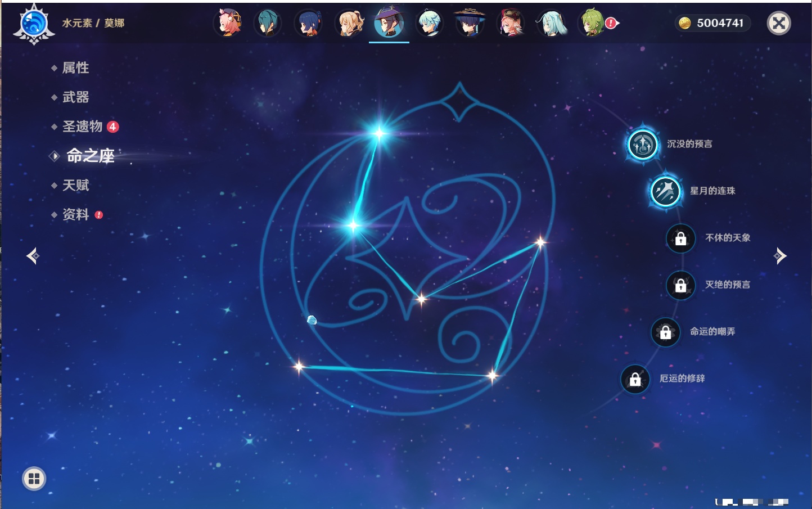The height and width of the screenshot is (509, 812).
Task: Select Mona's avatar with purple witch hat
Action: point(389,22)
